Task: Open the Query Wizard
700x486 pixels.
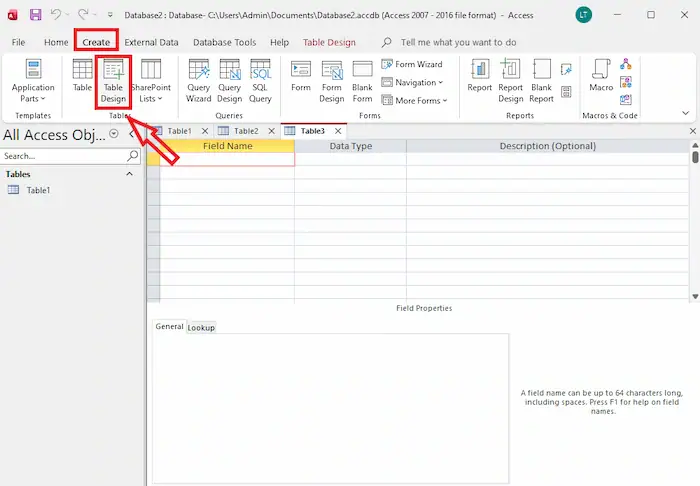Action: click(198, 80)
